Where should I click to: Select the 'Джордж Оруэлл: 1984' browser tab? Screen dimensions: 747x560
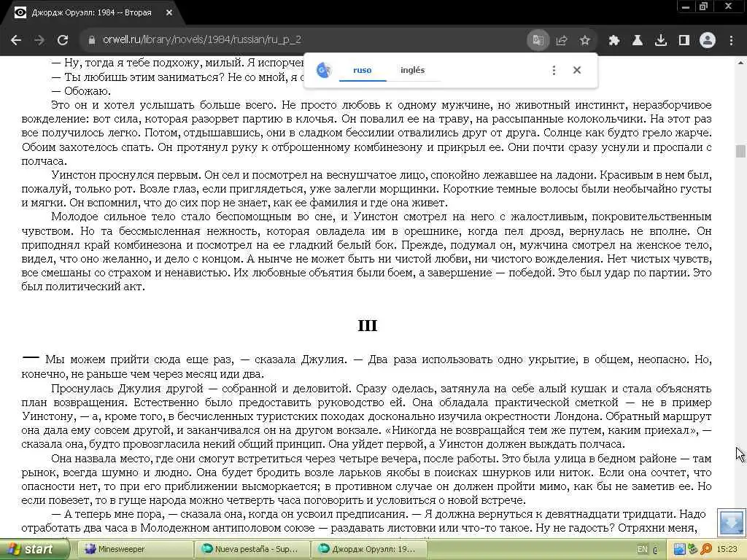(91, 13)
